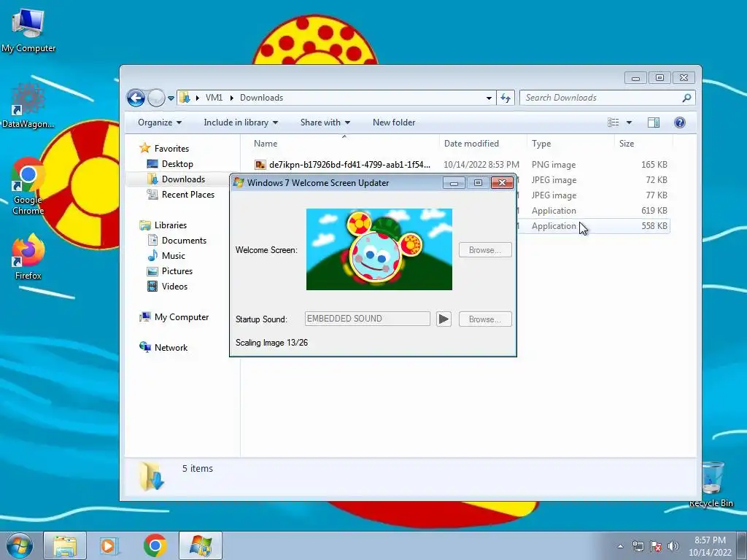The height and width of the screenshot is (560, 747).
Task: Click Browse button for Welcome Screen
Action: [485, 250]
